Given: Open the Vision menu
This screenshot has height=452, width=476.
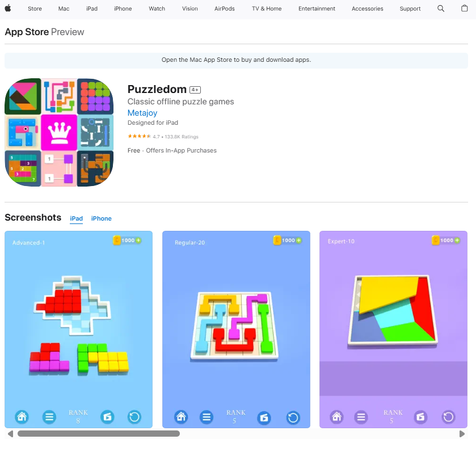Looking at the screenshot, I should coord(190,9).
